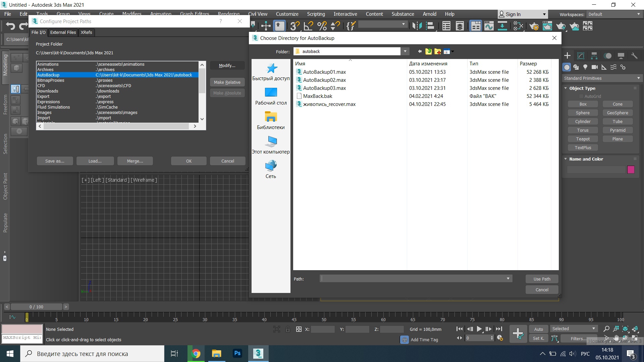Open the Create panel plus icon
Image resolution: width=644 pixels, height=362 pixels.
[x=568, y=56]
